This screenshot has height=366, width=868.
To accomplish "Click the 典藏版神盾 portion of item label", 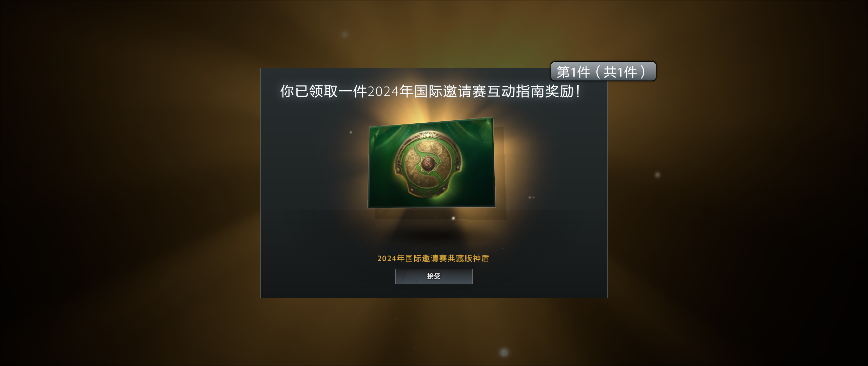I will click(469, 258).
